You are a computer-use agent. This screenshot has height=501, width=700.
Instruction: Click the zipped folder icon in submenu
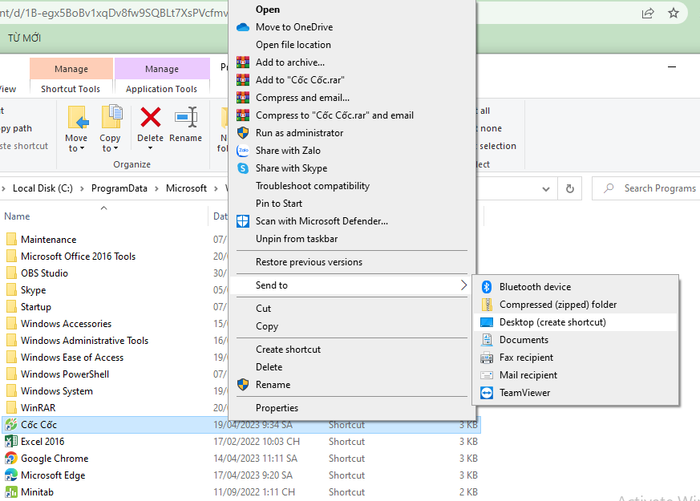coord(487,305)
